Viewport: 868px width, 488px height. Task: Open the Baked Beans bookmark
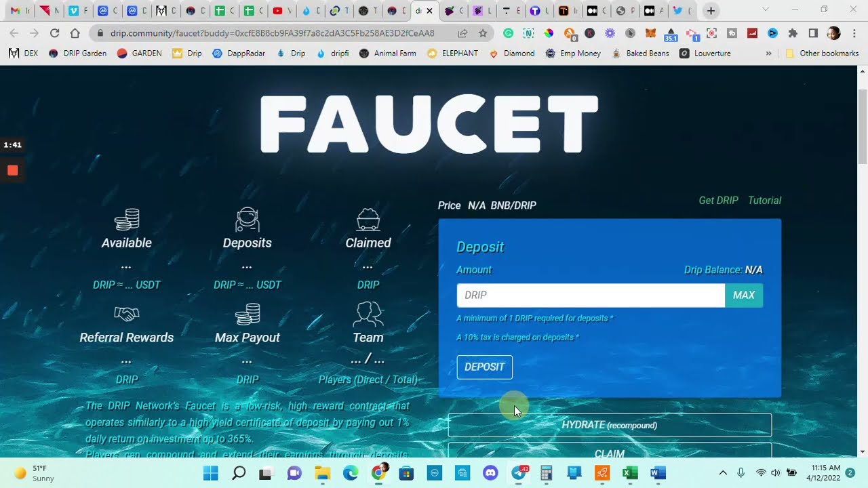click(x=641, y=53)
